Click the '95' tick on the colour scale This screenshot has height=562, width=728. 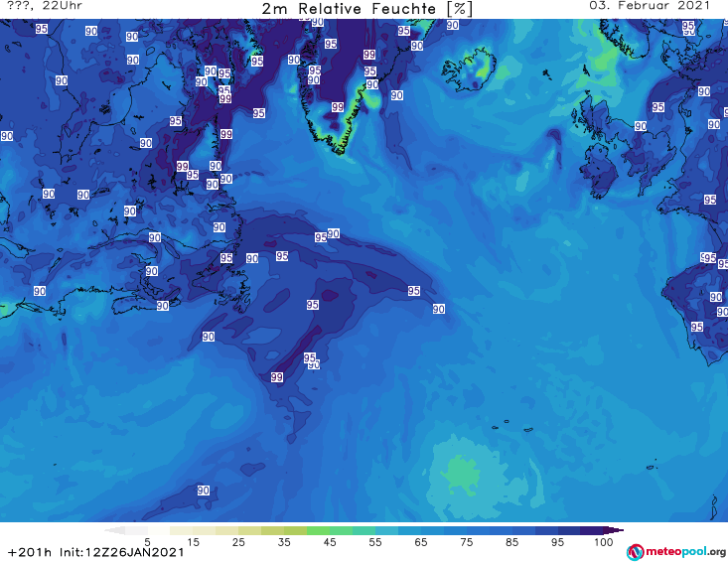tap(557, 542)
